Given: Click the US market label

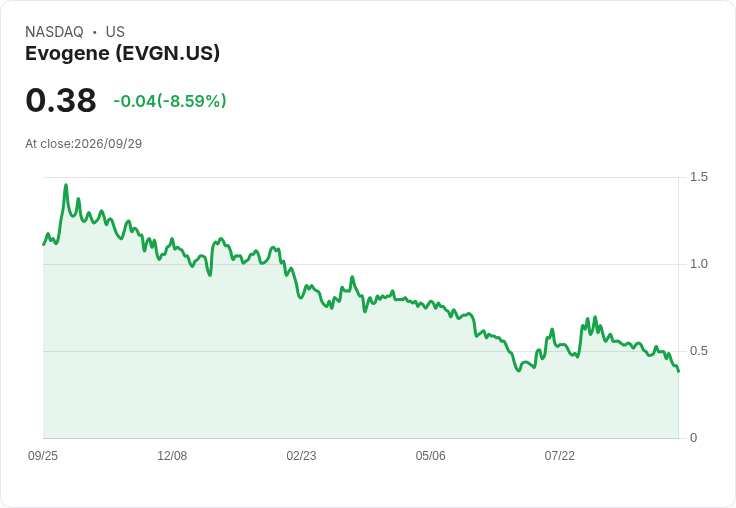Looking at the screenshot, I should (x=115, y=32).
